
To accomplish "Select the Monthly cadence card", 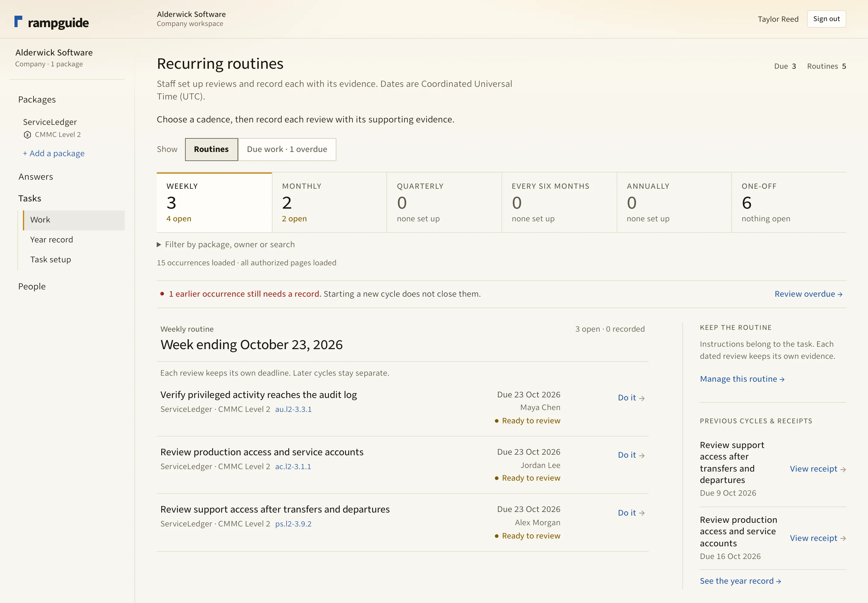I will [x=329, y=203].
